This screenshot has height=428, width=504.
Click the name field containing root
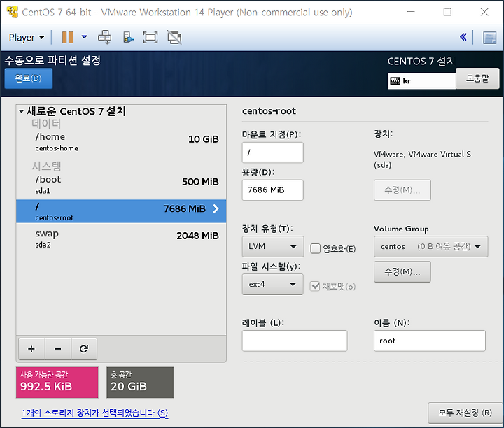pyautogui.click(x=429, y=341)
